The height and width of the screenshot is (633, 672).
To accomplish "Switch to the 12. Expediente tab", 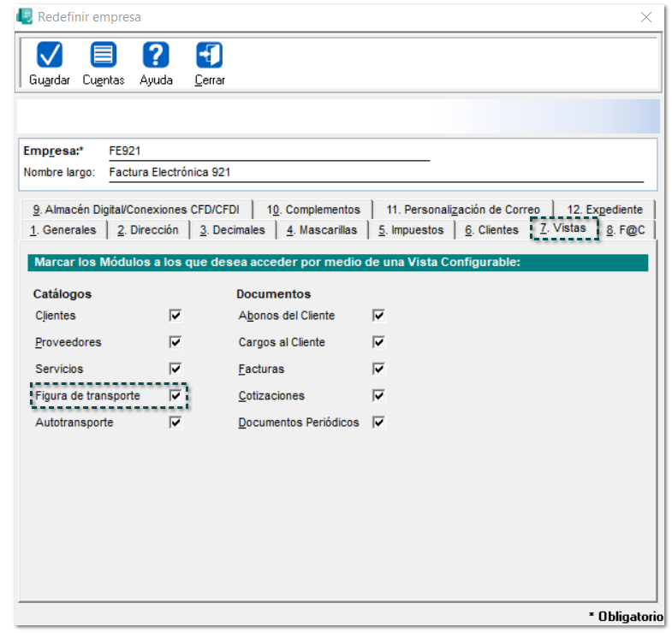I will coord(604,210).
